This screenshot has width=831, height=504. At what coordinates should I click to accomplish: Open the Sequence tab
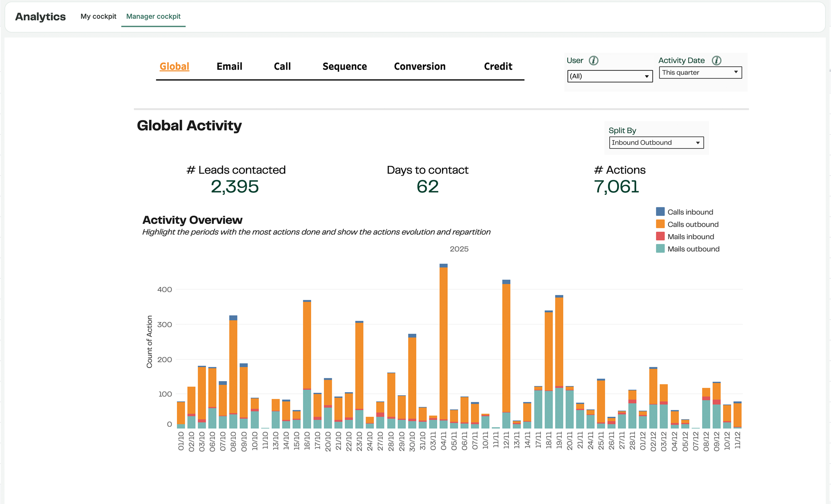[344, 67]
